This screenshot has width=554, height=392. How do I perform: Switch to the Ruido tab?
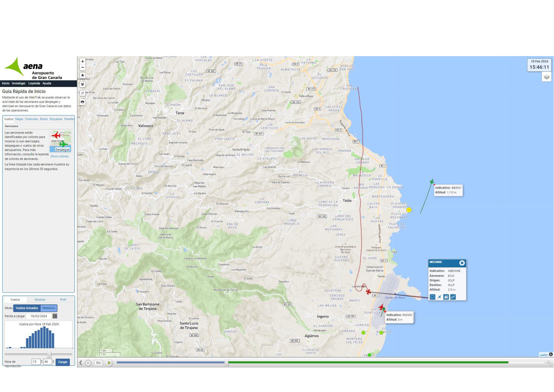[44, 119]
